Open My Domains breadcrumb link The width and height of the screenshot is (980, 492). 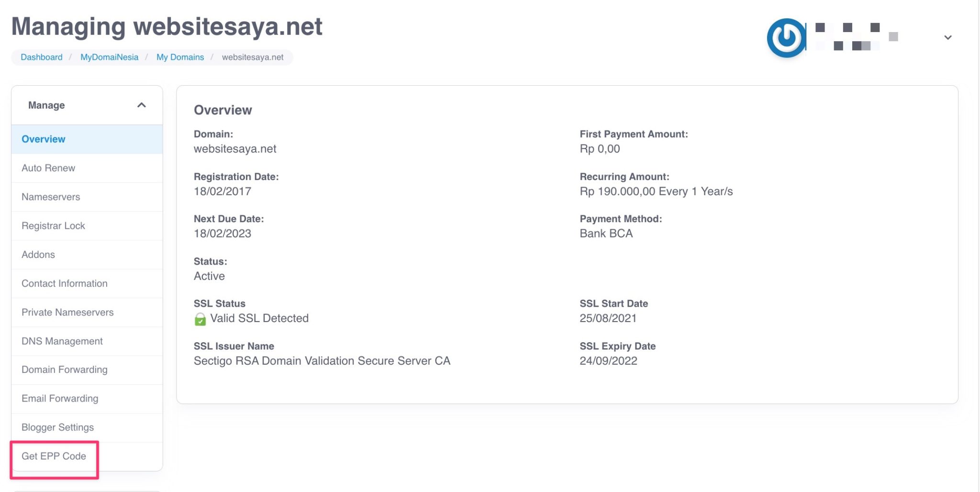[x=179, y=57]
